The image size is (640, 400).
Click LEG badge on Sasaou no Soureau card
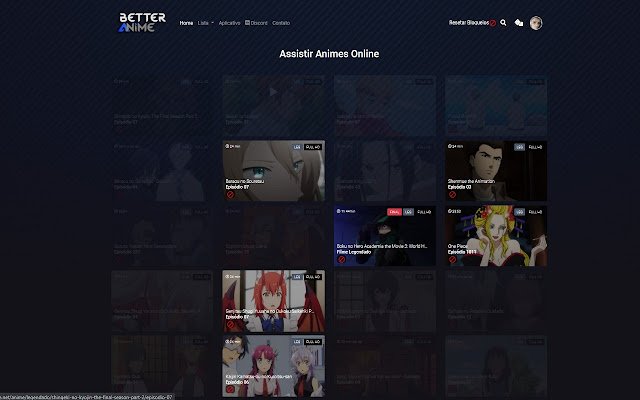(x=297, y=147)
